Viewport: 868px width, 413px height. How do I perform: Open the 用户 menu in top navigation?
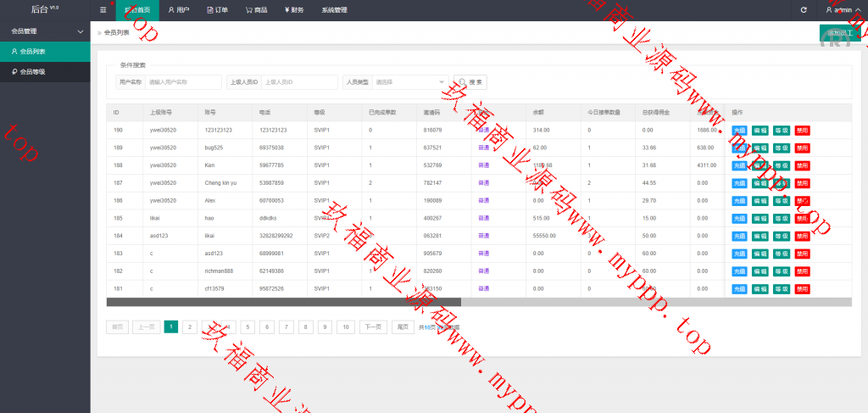pos(178,10)
